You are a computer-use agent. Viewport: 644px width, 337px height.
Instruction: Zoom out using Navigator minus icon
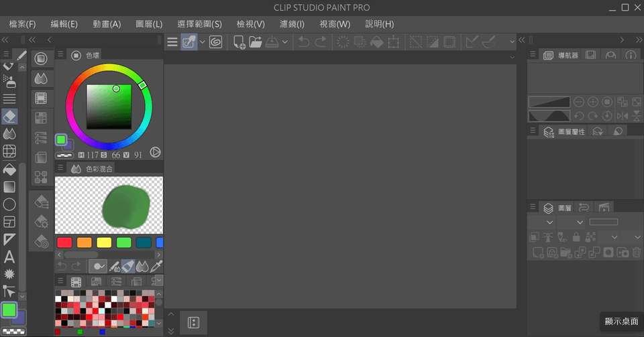click(x=579, y=102)
